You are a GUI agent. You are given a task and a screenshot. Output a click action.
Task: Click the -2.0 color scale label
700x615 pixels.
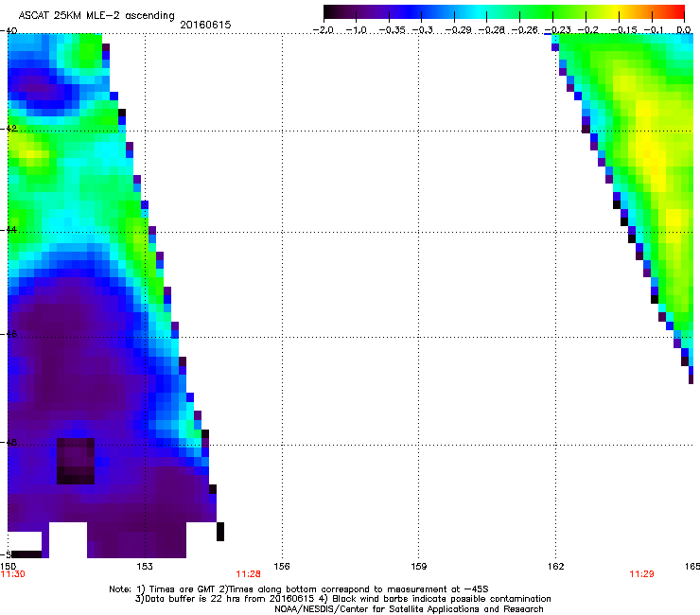click(324, 30)
